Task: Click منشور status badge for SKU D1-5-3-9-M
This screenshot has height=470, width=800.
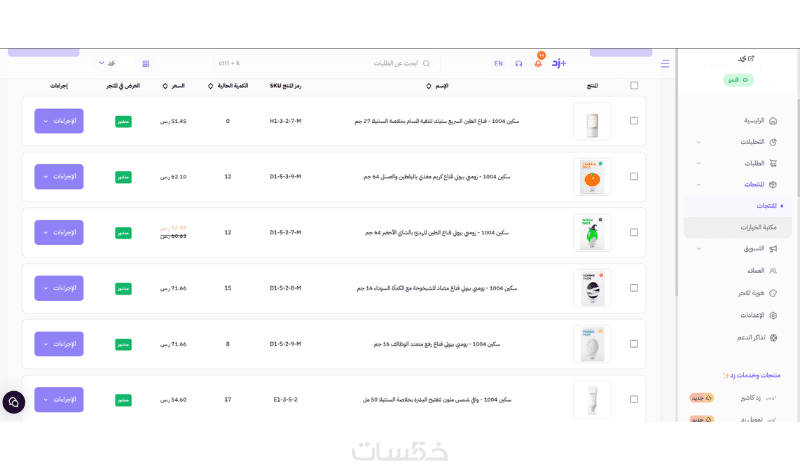Action: pyautogui.click(x=123, y=177)
